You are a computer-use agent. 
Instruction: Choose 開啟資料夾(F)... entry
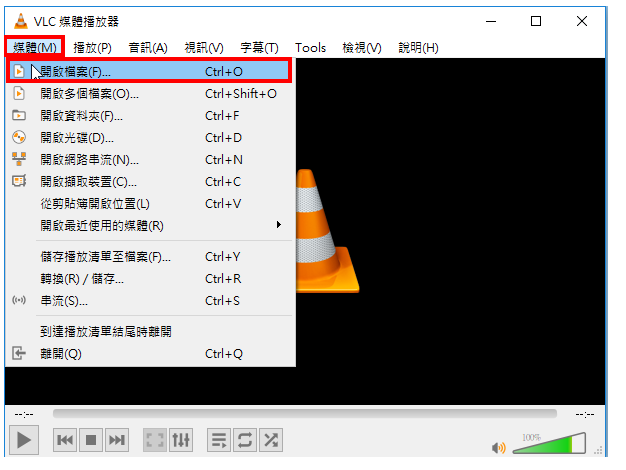pyautogui.click(x=150, y=115)
